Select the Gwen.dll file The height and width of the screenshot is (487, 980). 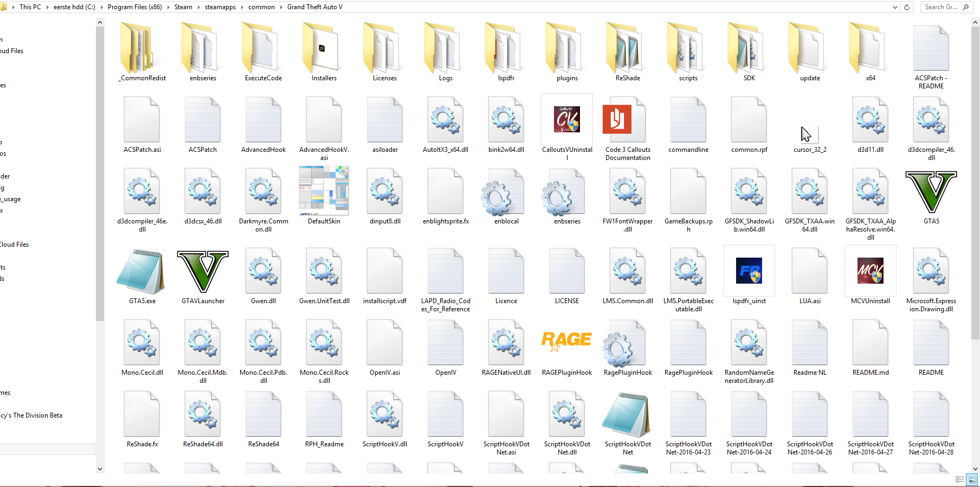[263, 271]
